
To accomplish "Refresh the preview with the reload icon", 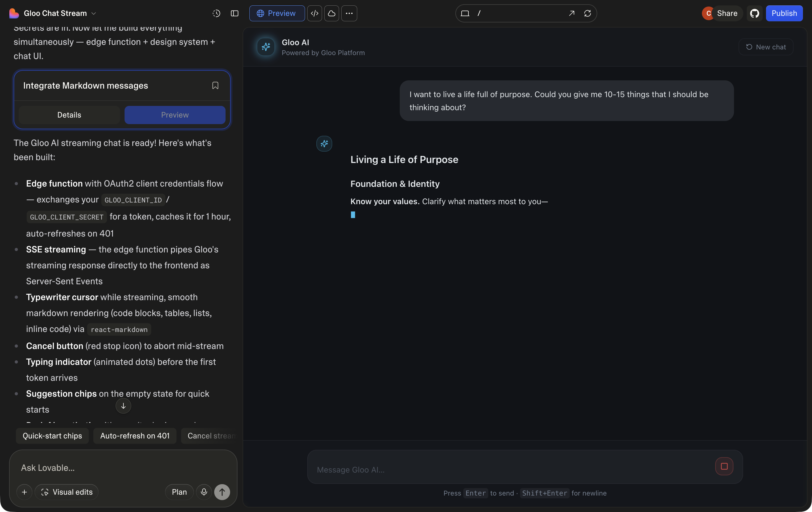I will [587, 14].
